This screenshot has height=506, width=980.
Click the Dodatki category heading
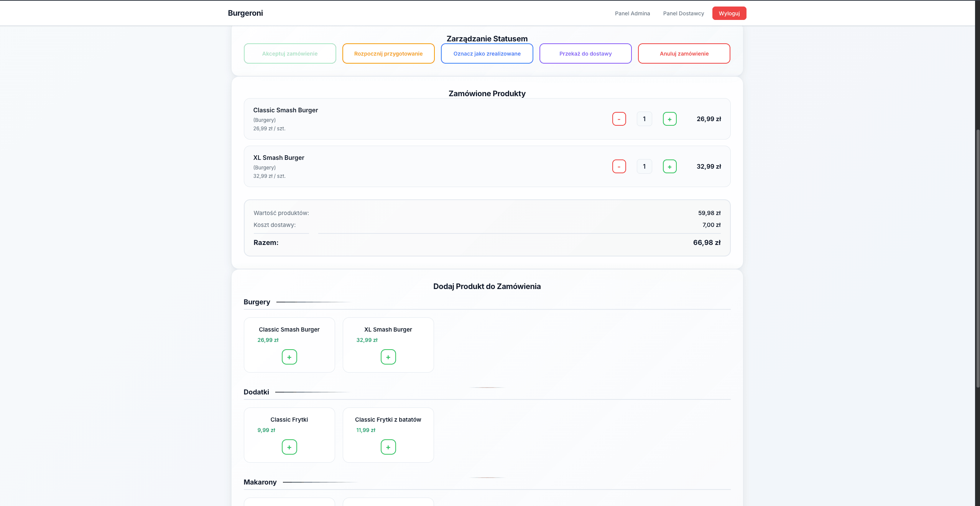(x=257, y=392)
